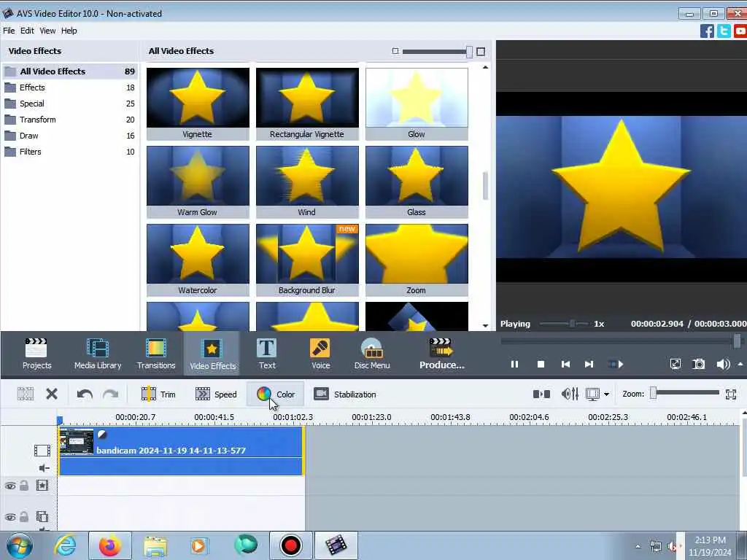Open the Text tool
Screen dimensions: 747x560
[x=267, y=354]
